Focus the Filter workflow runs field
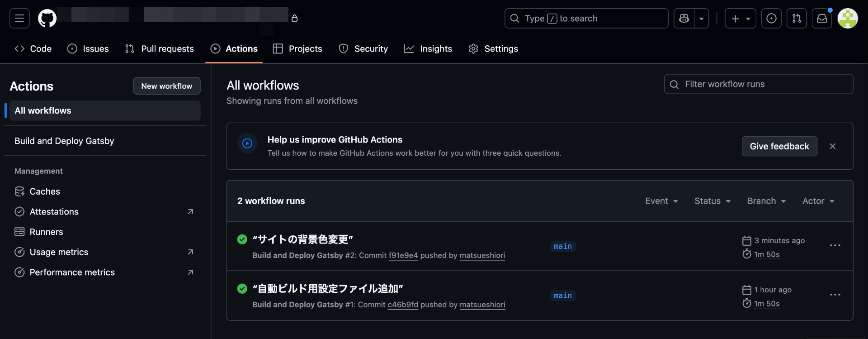 pos(759,84)
